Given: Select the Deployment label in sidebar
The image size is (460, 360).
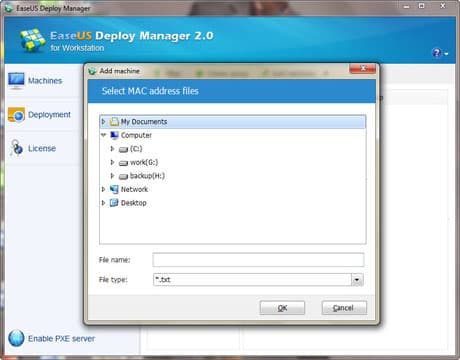Looking at the screenshot, I should coord(49,115).
